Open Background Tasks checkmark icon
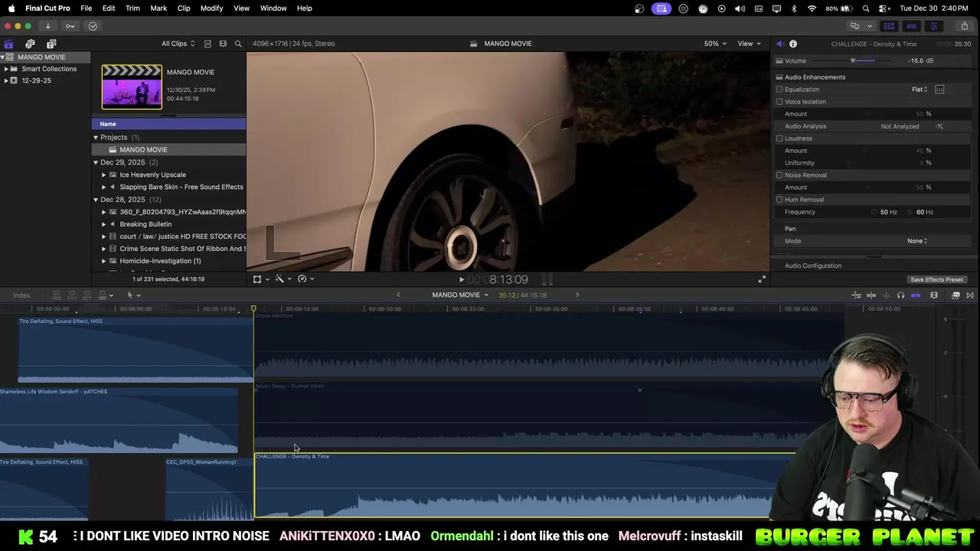 click(x=93, y=26)
